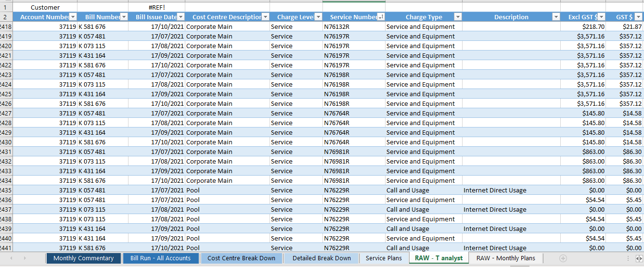Select the Customer label cell
The height and width of the screenshot is (267, 644).
click(45, 7)
